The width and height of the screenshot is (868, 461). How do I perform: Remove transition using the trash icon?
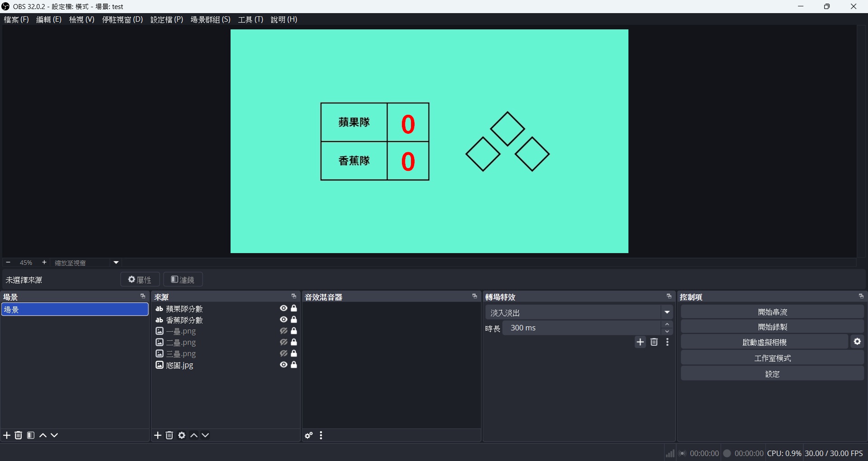pyautogui.click(x=654, y=342)
